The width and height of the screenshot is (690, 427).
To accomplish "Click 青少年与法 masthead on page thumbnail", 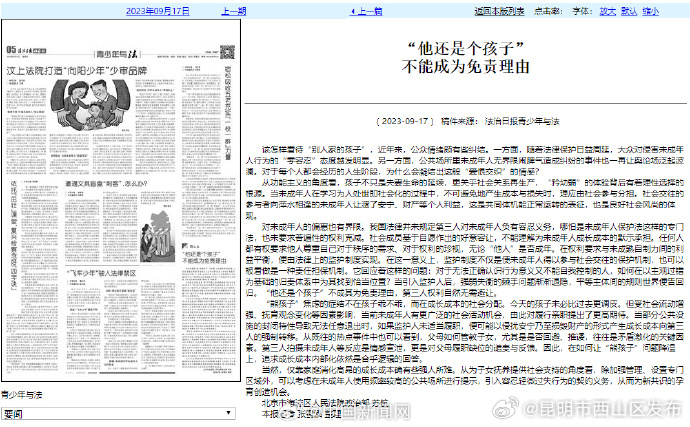I will click(x=117, y=54).
